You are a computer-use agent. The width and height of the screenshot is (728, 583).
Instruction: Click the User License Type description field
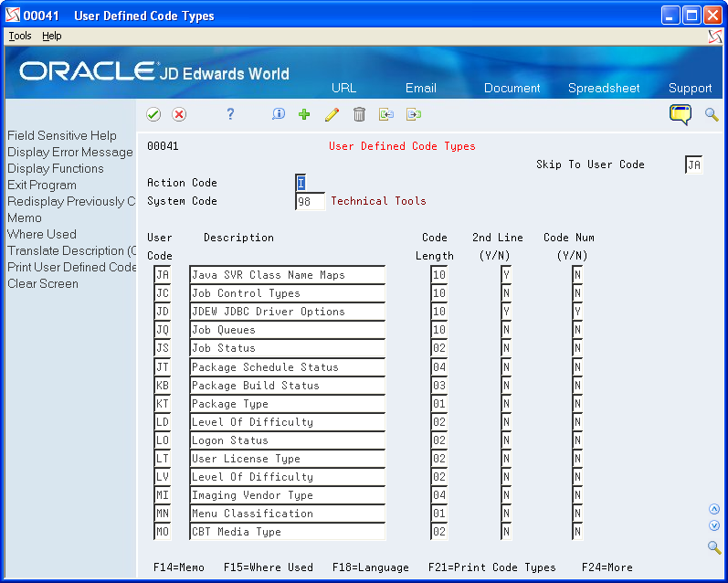coord(288,459)
